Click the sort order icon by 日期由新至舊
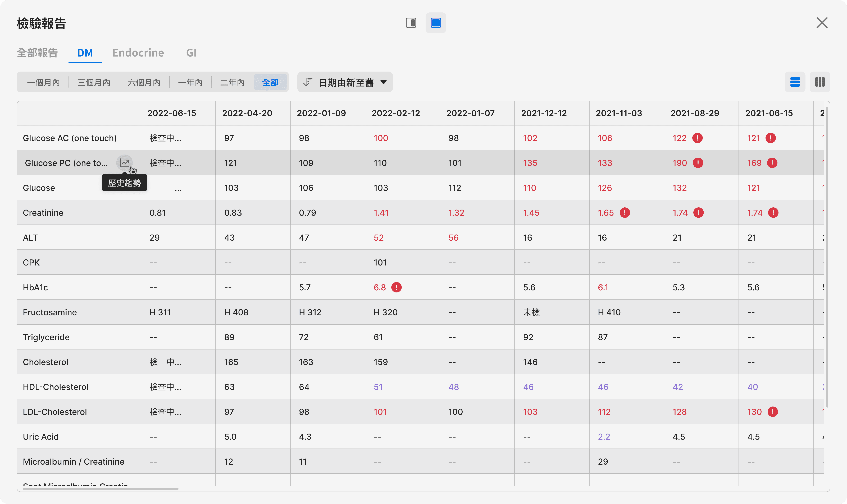 pos(308,82)
